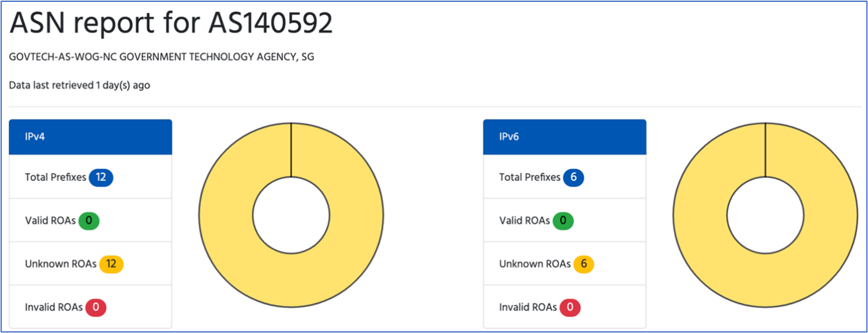The width and height of the screenshot is (868, 333).
Task: Select the yellow IPv4 Unknown ROAs badge
Action: click(x=111, y=264)
